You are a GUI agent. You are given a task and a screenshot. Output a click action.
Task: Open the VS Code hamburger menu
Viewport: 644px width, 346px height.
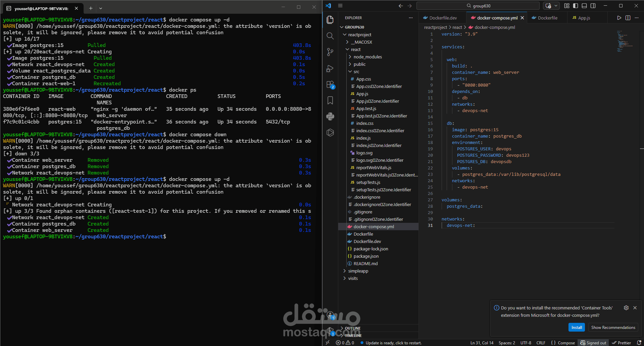click(x=340, y=6)
